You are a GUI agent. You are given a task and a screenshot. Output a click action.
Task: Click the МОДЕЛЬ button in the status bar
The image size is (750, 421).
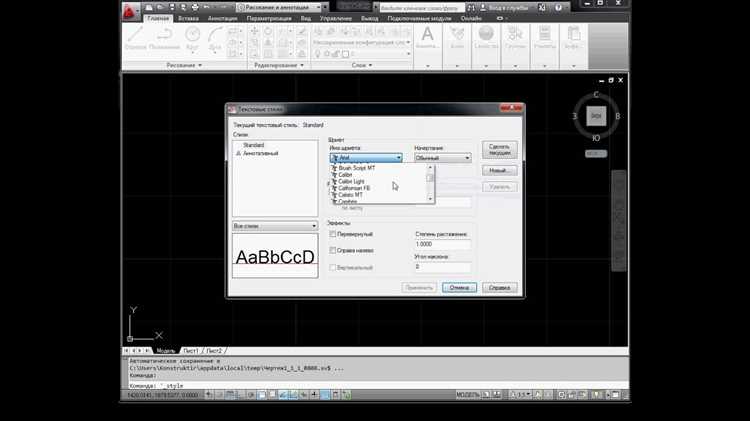(467, 395)
